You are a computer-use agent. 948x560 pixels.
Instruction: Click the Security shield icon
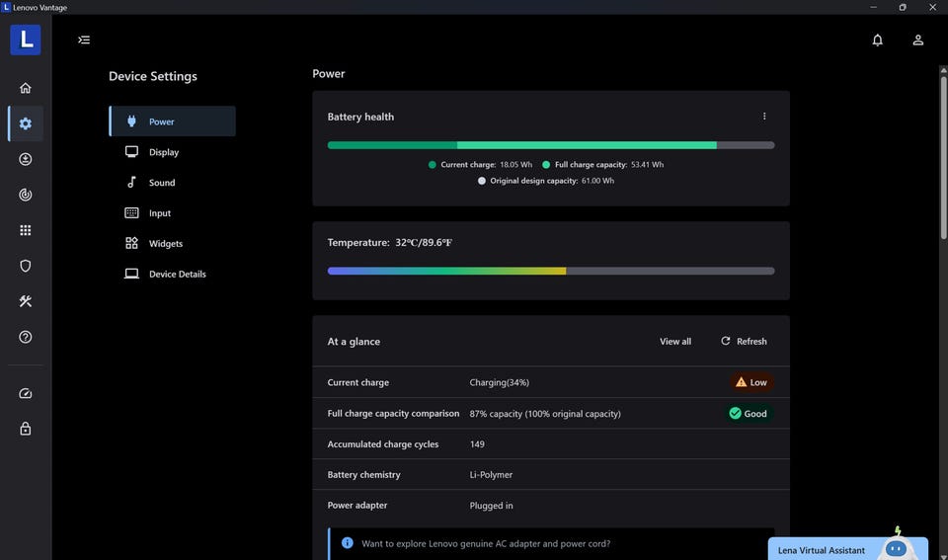coord(26,266)
